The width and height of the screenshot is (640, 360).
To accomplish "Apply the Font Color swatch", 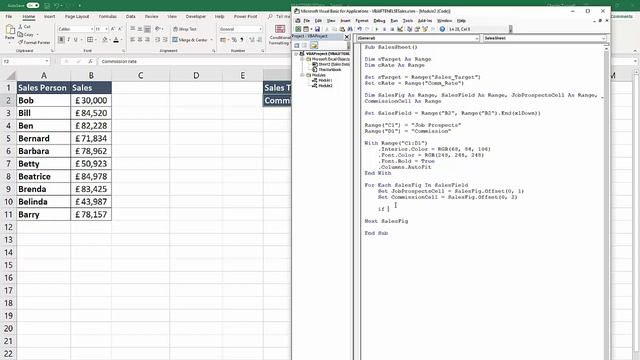I will (116, 40).
